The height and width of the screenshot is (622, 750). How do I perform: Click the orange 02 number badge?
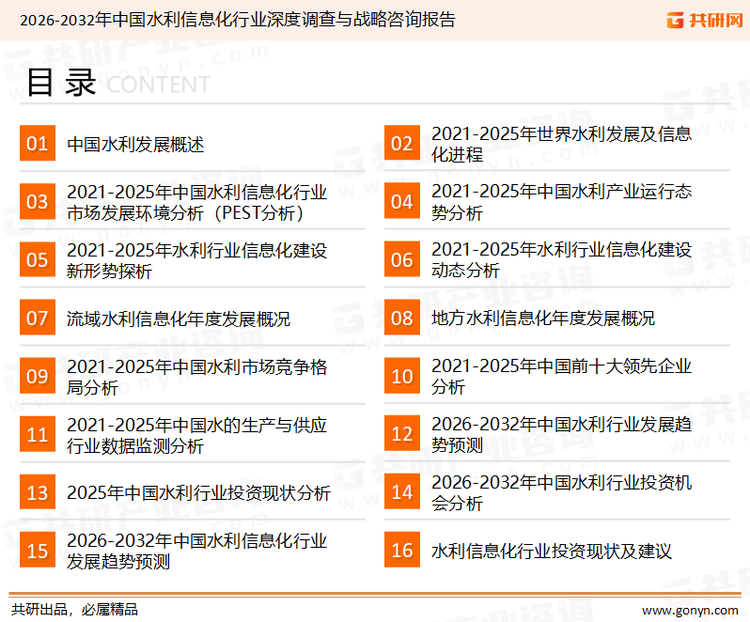[x=402, y=144]
